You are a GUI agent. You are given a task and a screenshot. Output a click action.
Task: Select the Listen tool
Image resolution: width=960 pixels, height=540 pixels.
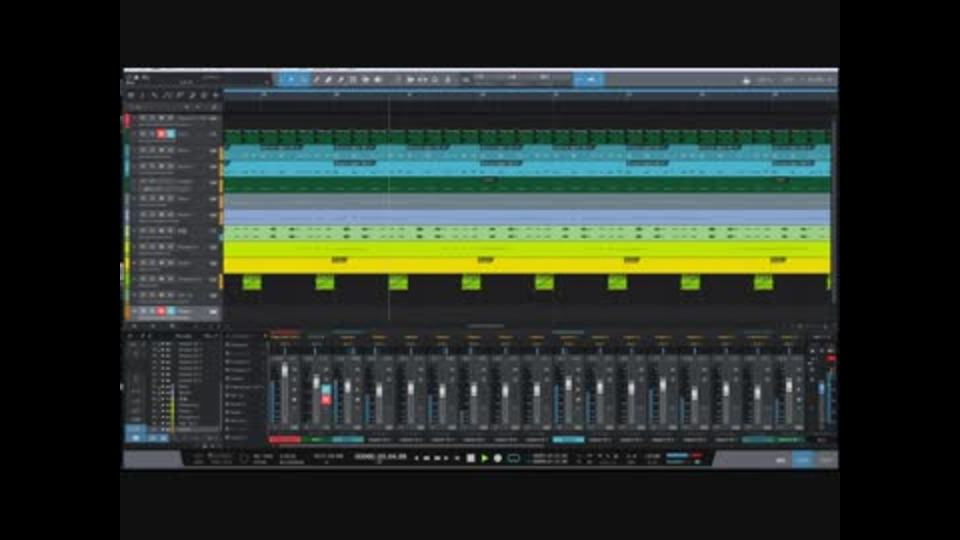(378, 79)
